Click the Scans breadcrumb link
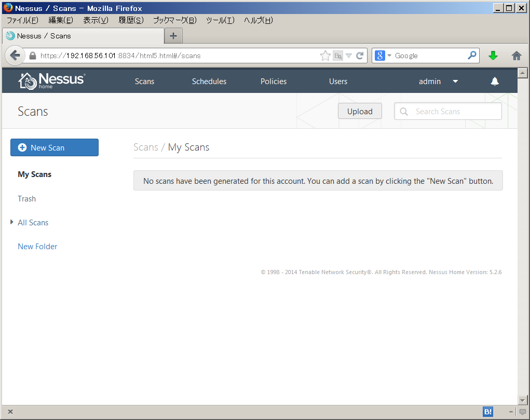This screenshot has width=530, height=420. click(x=146, y=147)
